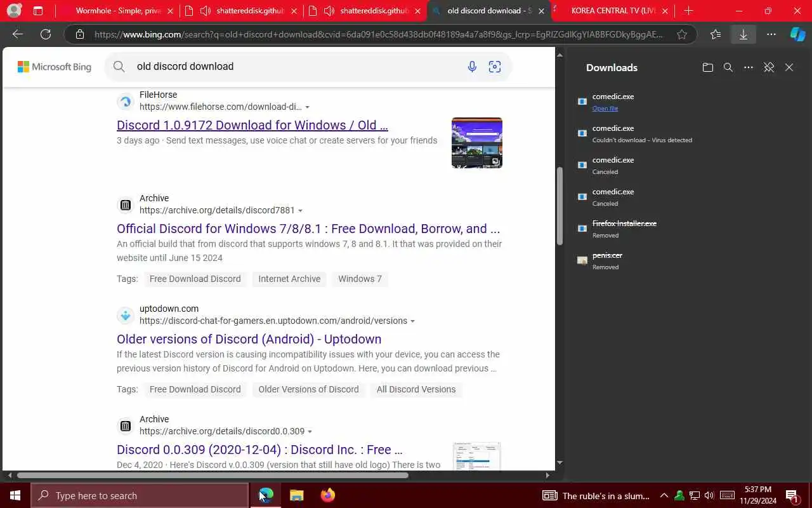812x508 pixels.
Task: Click Free Download Discord tag under uptodown
Action: pos(195,389)
